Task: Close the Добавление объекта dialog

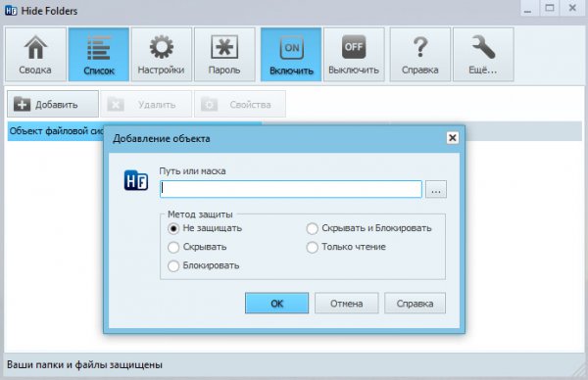Action: [453, 138]
